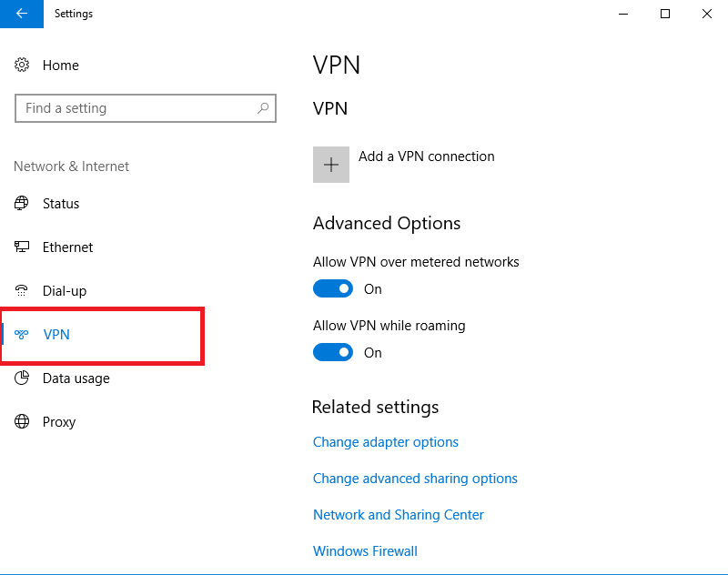Viewport: 728px width, 575px height.
Task: Open Change adapter options link
Action: click(385, 442)
